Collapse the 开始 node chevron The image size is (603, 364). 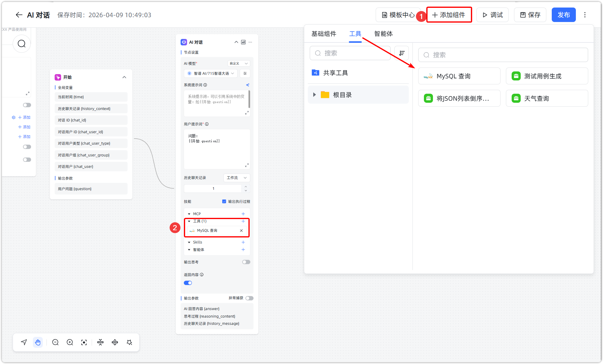click(124, 77)
